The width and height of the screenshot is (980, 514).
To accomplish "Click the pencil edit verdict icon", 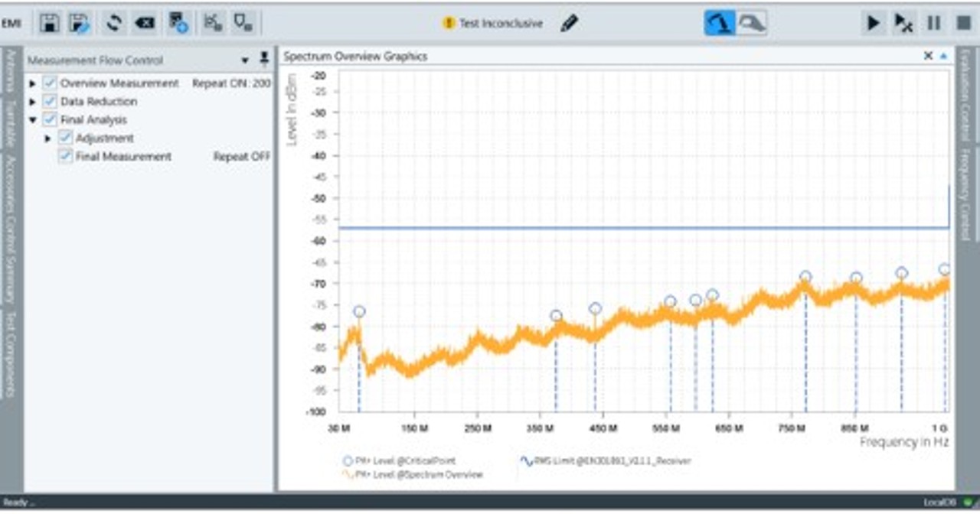I will coord(569,23).
